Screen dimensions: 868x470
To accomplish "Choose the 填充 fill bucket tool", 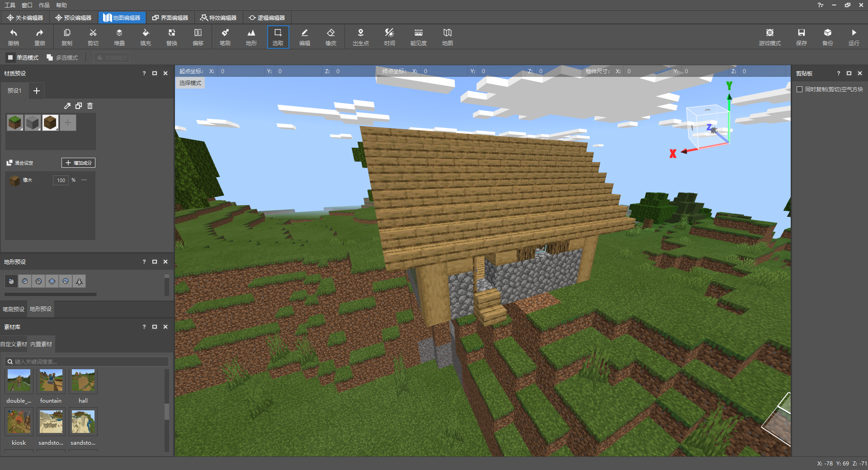I will tap(146, 37).
